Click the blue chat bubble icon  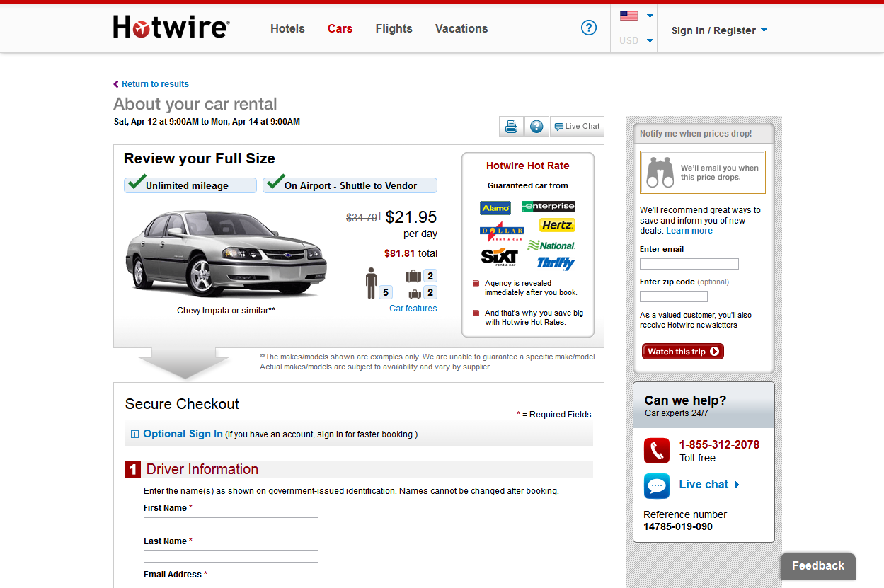(x=657, y=486)
